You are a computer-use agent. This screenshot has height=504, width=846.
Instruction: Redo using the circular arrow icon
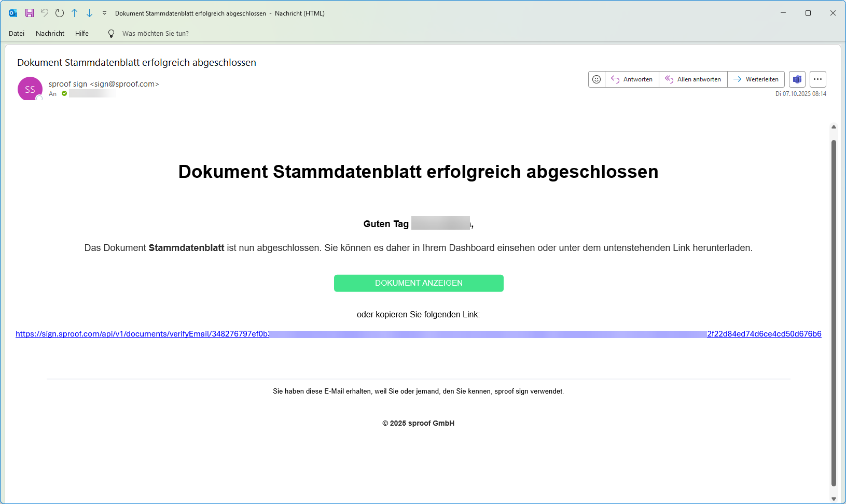60,13
